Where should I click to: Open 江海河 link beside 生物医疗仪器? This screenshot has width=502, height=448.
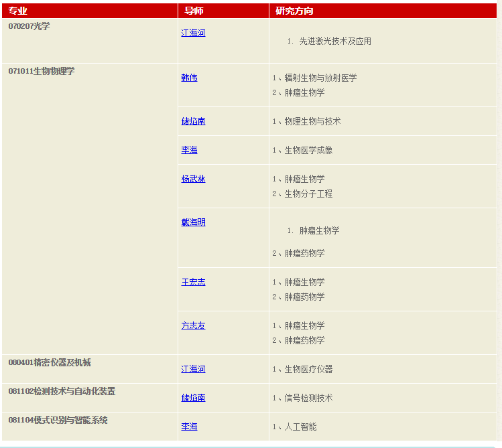pyautogui.click(x=193, y=369)
